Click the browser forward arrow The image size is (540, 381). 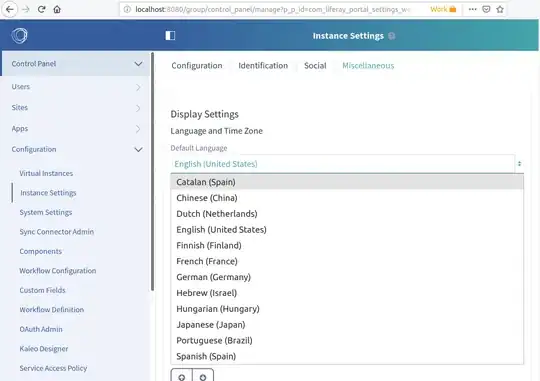26,9
